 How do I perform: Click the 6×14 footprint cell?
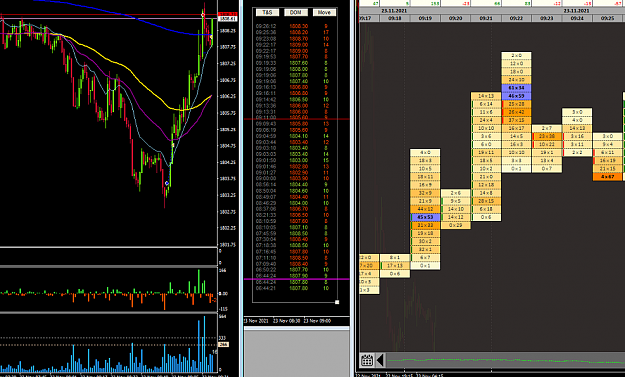[486, 104]
